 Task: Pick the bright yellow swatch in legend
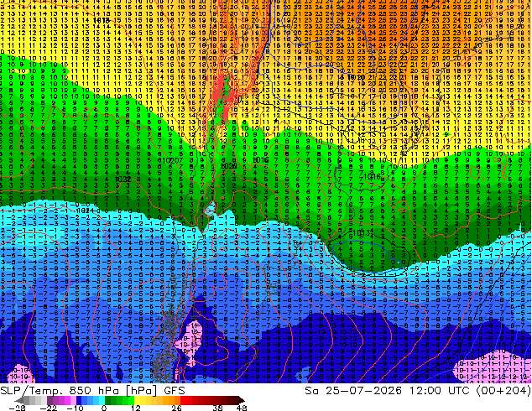[137, 400]
